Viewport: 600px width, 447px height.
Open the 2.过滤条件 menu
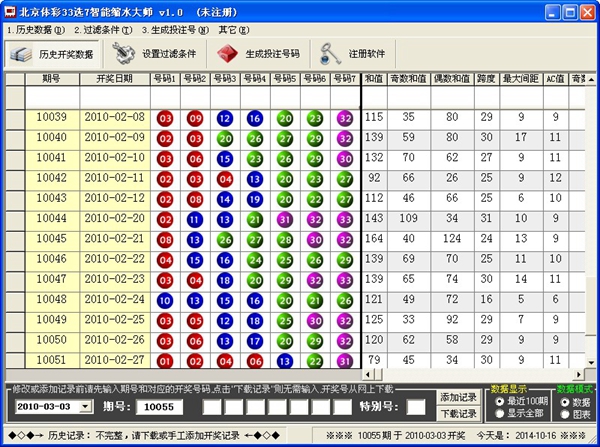(x=103, y=30)
